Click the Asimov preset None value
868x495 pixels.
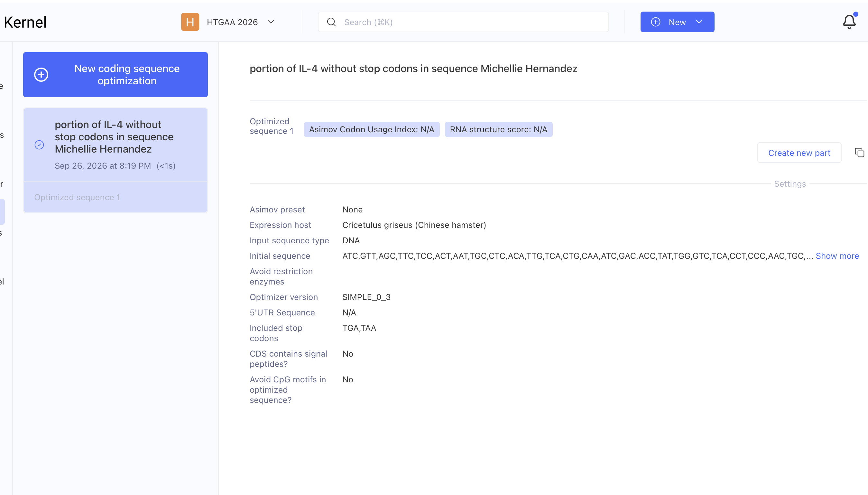(352, 210)
